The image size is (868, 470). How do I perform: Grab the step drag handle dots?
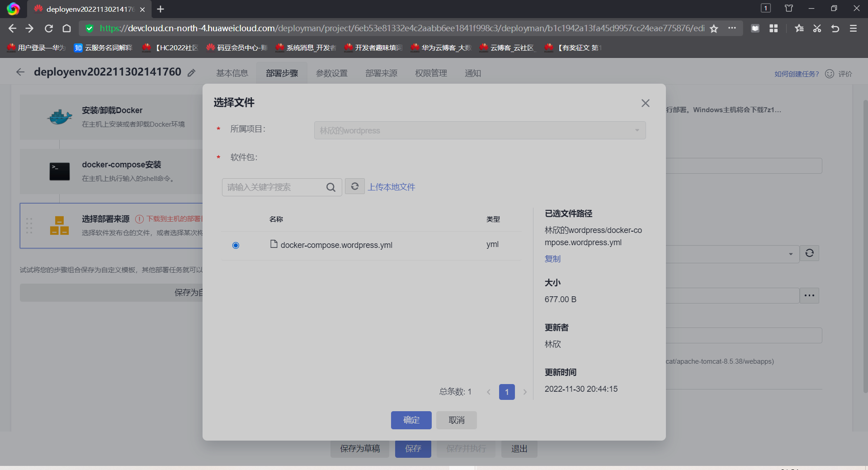29,226
